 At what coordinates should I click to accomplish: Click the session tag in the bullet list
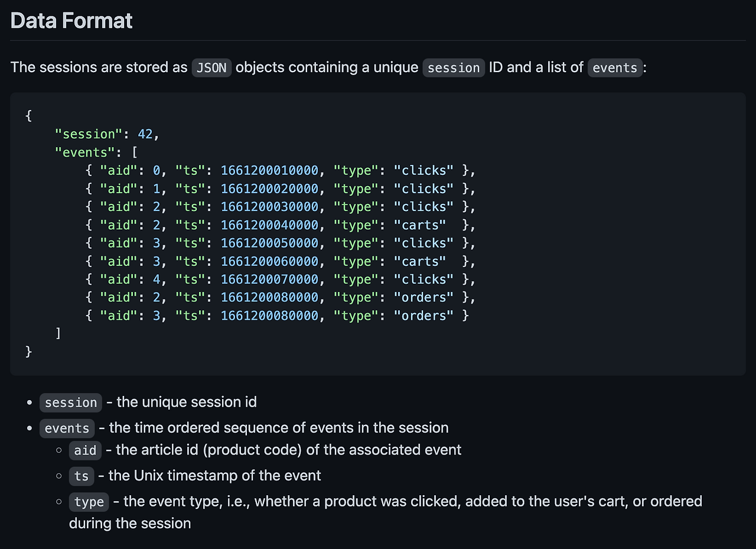71,403
